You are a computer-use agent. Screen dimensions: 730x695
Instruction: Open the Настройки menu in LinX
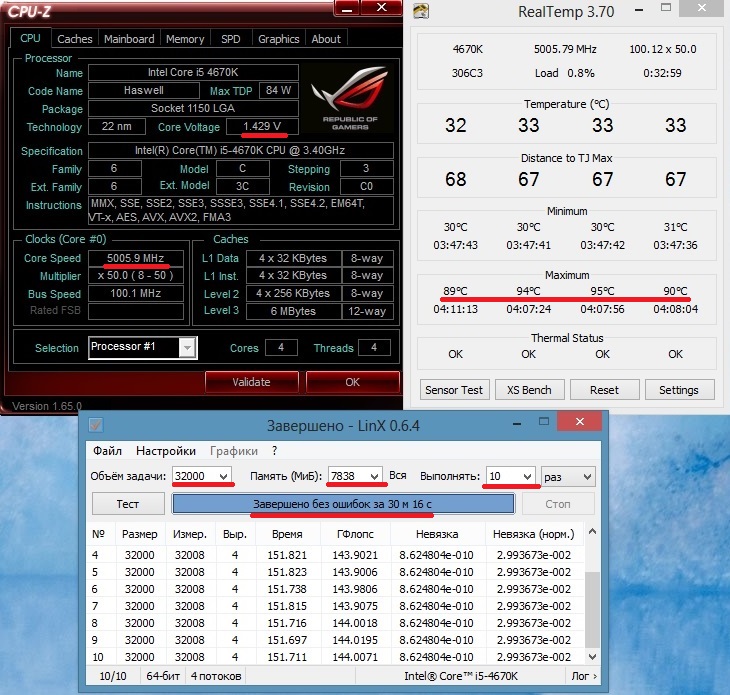pos(166,451)
